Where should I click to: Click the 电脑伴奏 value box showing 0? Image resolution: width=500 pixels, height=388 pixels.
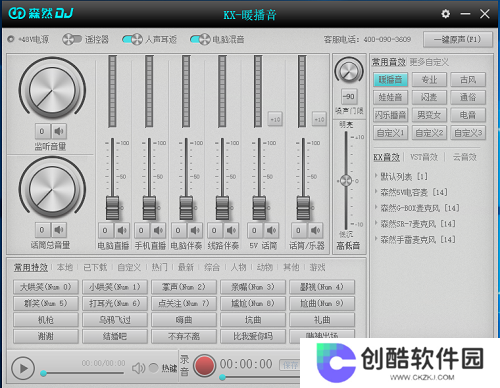point(178,230)
